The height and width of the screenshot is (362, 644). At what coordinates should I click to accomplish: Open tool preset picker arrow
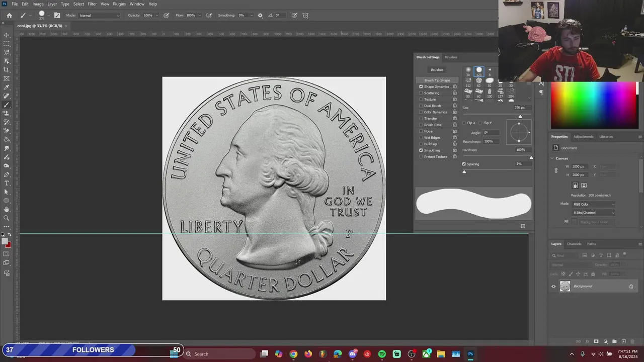pyautogui.click(x=30, y=16)
